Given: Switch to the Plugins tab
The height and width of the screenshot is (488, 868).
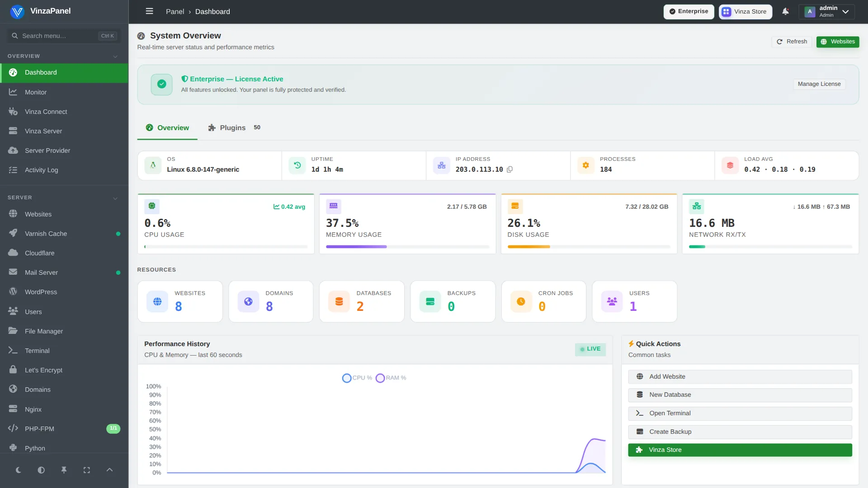Looking at the screenshot, I should tap(234, 128).
